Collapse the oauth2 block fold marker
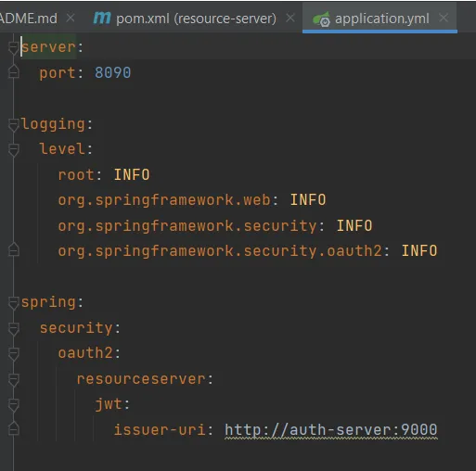Viewport: 476px width, 471px height. click(13, 353)
